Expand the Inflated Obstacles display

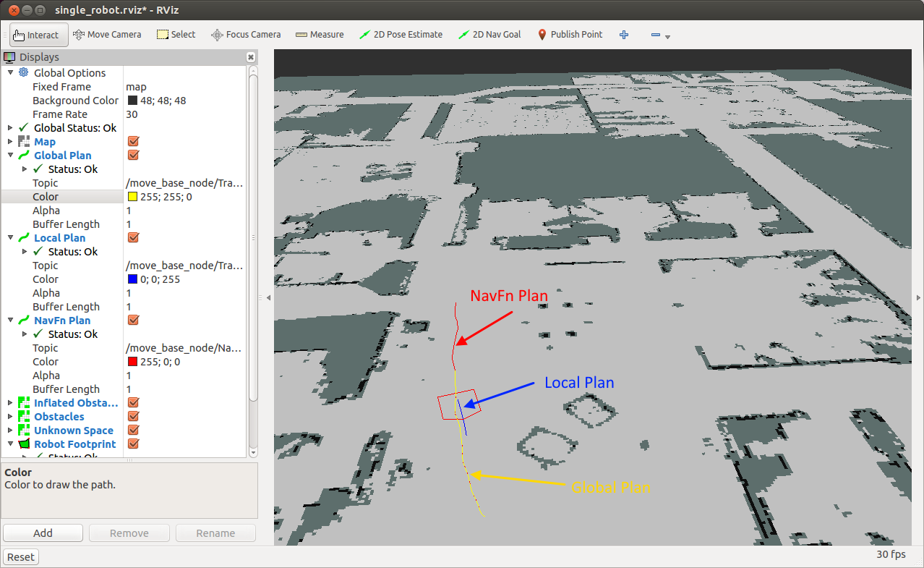point(10,402)
